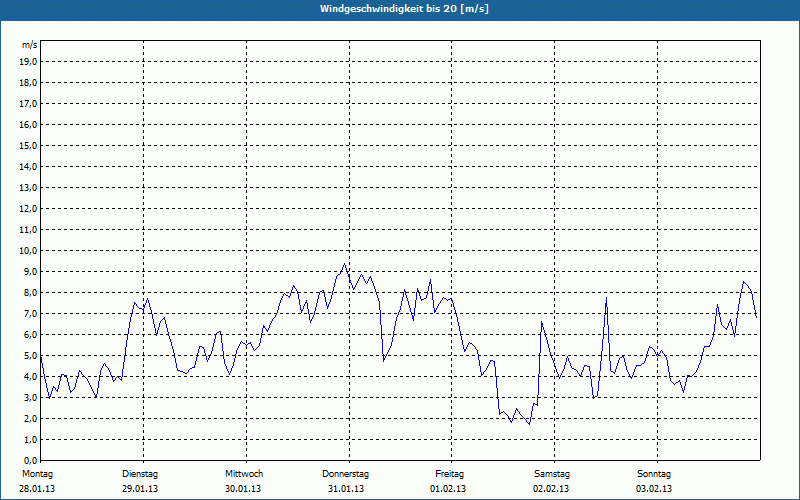Select the 4,0 axis label
800x500 pixels.
pyautogui.click(x=31, y=377)
